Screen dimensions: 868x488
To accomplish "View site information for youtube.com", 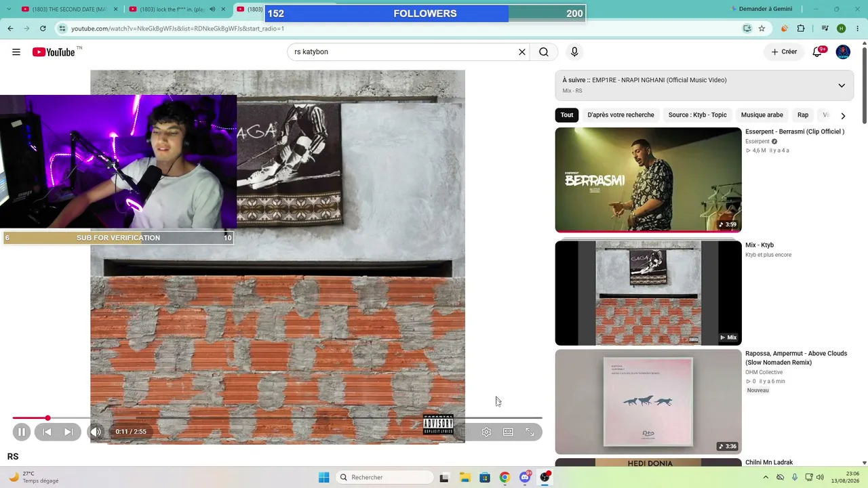I will point(62,28).
